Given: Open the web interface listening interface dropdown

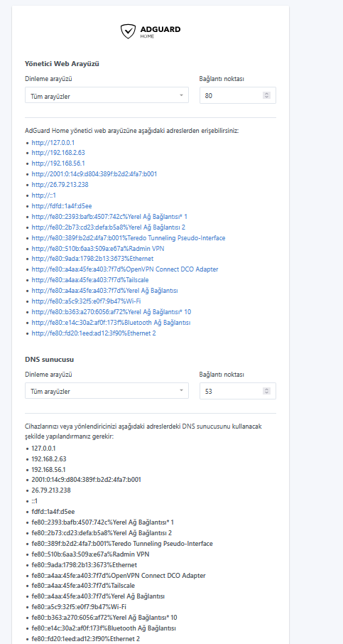Looking at the screenshot, I should click(107, 95).
